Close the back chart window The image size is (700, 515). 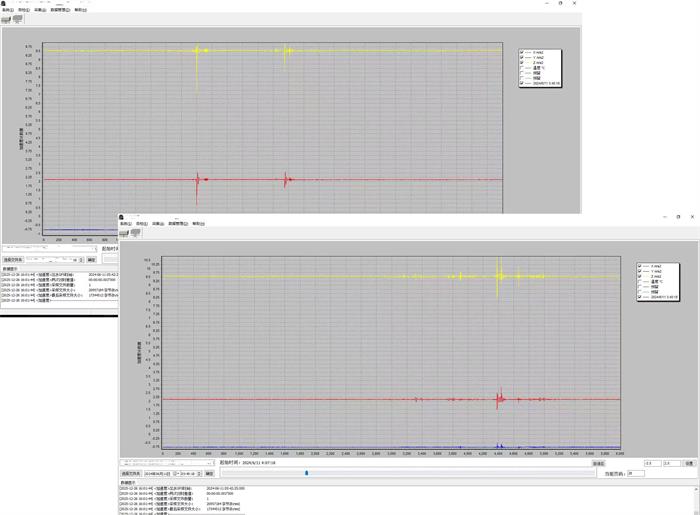(x=574, y=4)
